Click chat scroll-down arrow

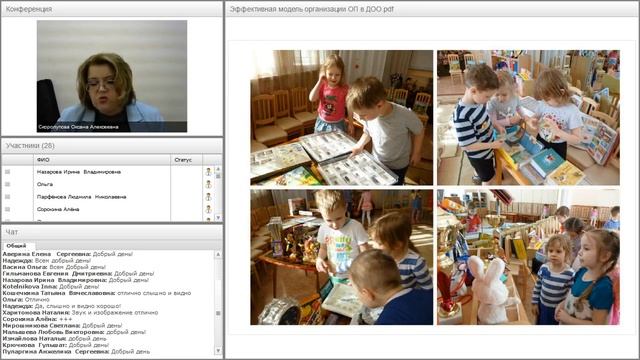[x=218, y=350]
